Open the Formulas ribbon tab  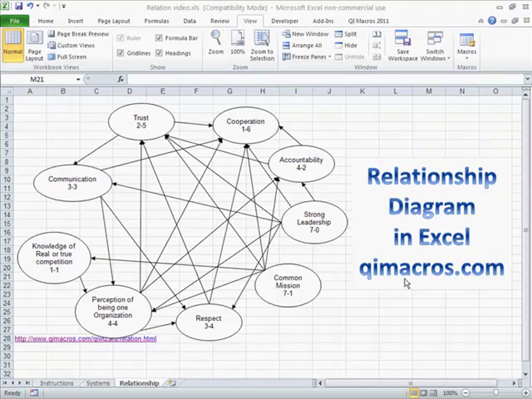click(156, 21)
